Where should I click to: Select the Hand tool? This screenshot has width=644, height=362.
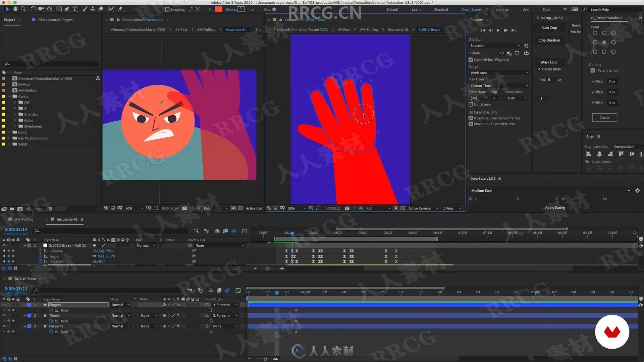coord(15,9)
